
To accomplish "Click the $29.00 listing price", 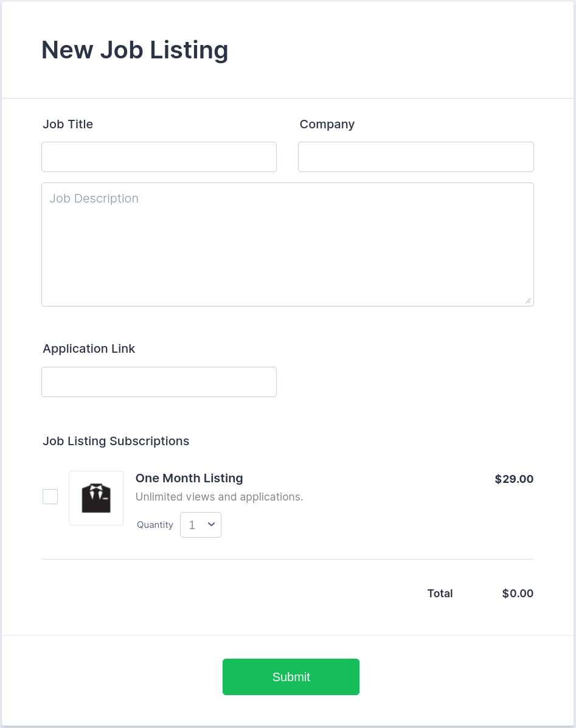I will tap(514, 479).
